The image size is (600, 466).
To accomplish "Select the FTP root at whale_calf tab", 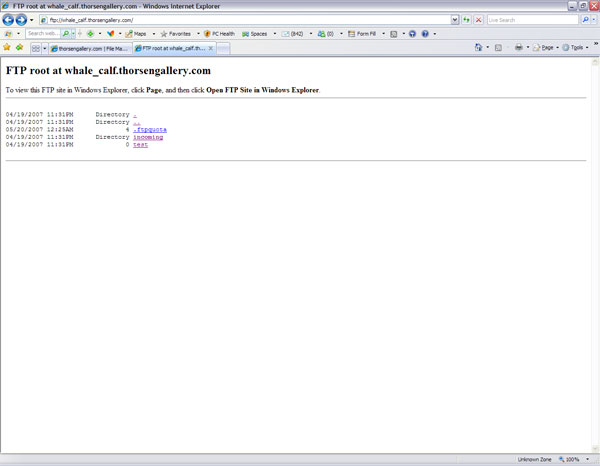I will click(x=172, y=48).
